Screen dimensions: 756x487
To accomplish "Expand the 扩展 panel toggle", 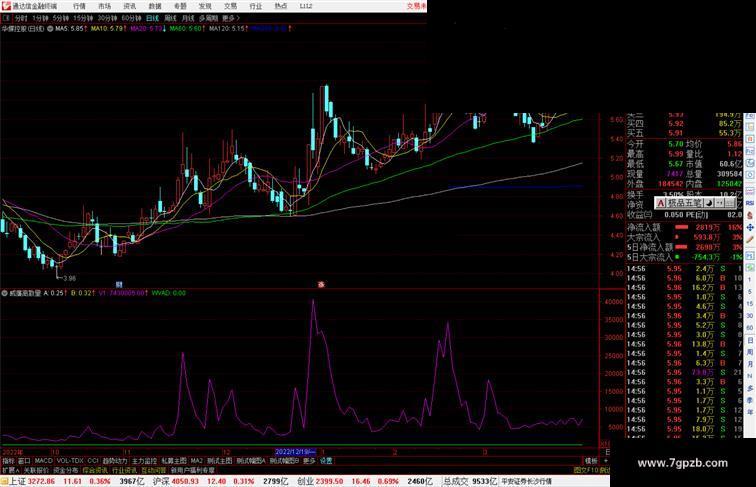I will click(10, 470).
